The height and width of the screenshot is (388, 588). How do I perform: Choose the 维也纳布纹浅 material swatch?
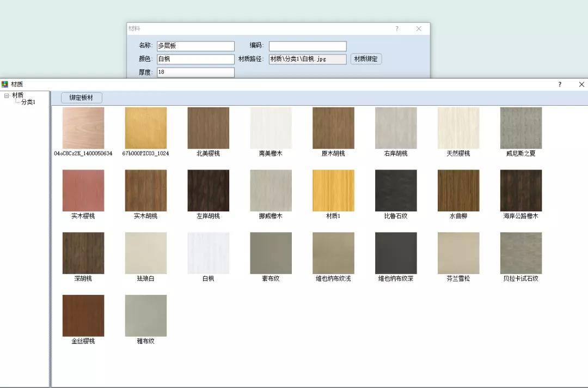click(333, 253)
